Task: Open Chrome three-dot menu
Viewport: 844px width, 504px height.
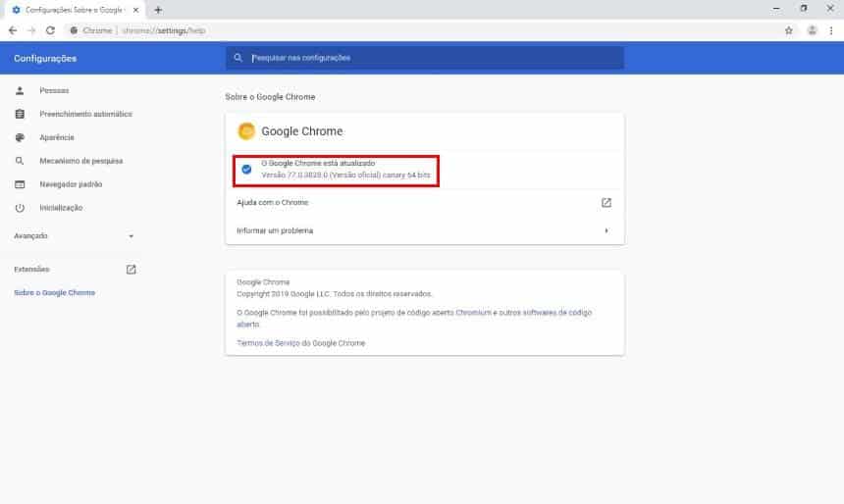Action: click(831, 30)
